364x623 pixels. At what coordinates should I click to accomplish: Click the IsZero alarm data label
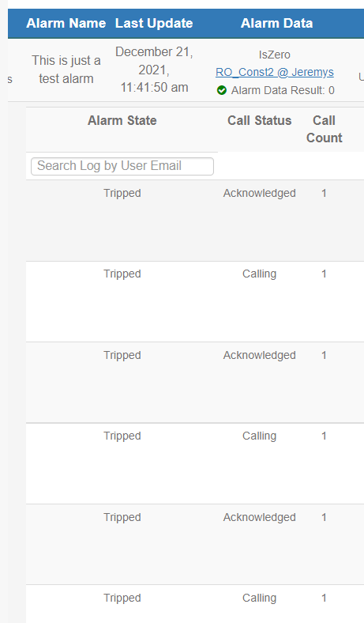click(x=275, y=55)
